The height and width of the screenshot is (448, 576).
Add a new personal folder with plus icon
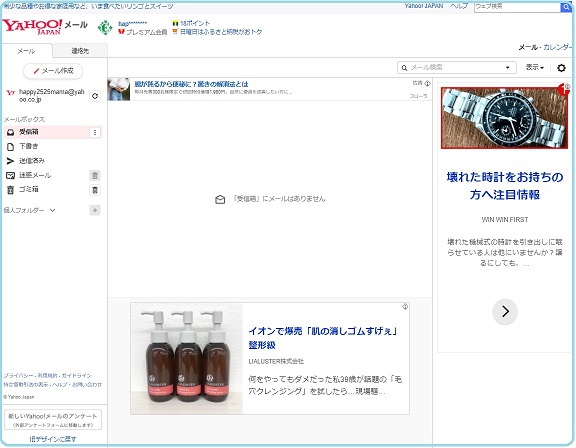95,210
